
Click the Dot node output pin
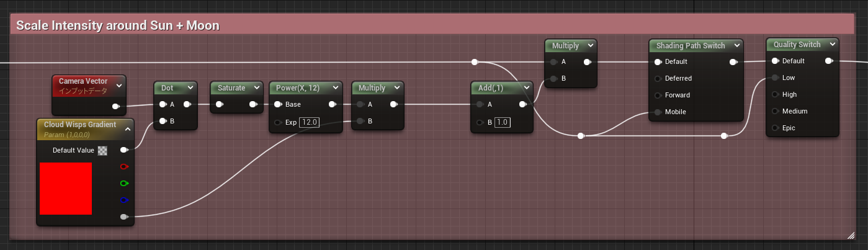pos(187,104)
